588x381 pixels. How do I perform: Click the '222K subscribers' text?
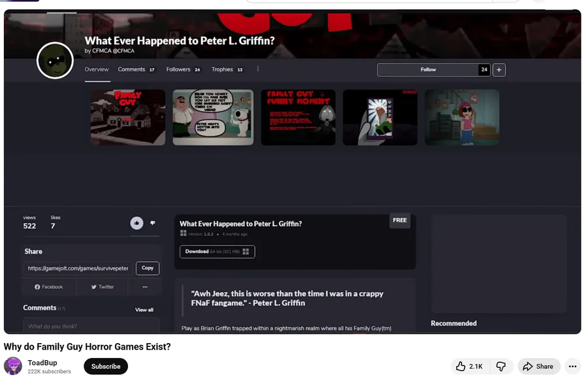[x=49, y=371]
